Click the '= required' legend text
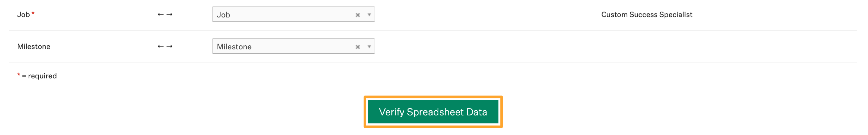 tap(39, 76)
